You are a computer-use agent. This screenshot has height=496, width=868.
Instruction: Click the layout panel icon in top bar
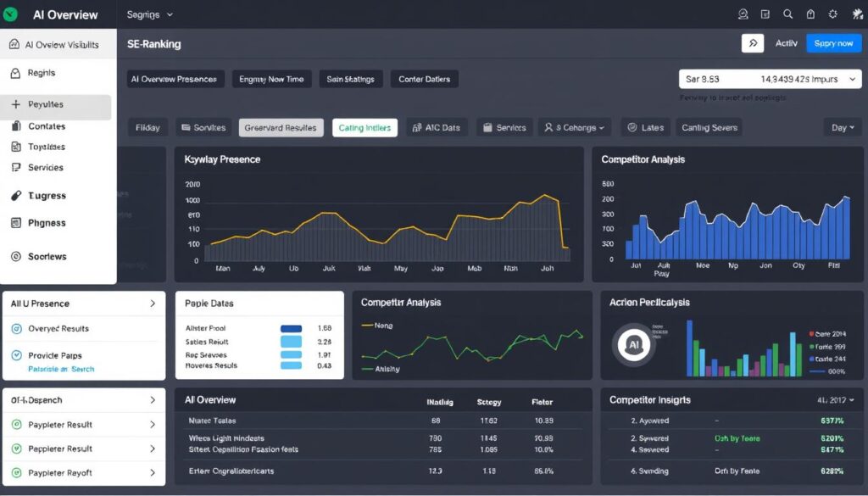click(x=765, y=14)
